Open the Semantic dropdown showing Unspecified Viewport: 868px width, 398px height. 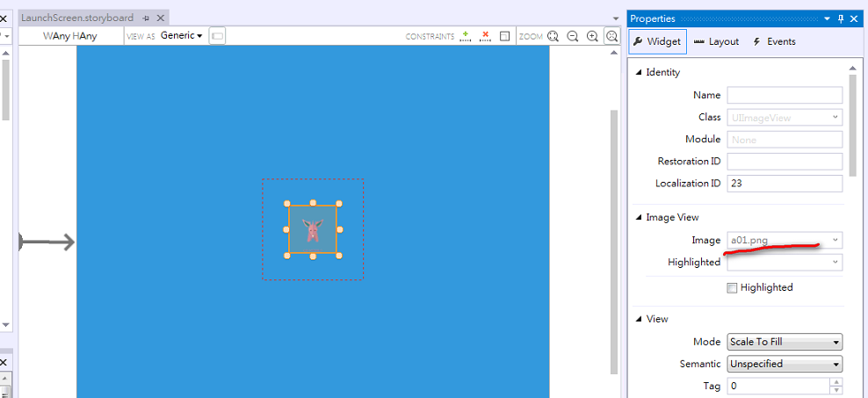click(x=785, y=364)
